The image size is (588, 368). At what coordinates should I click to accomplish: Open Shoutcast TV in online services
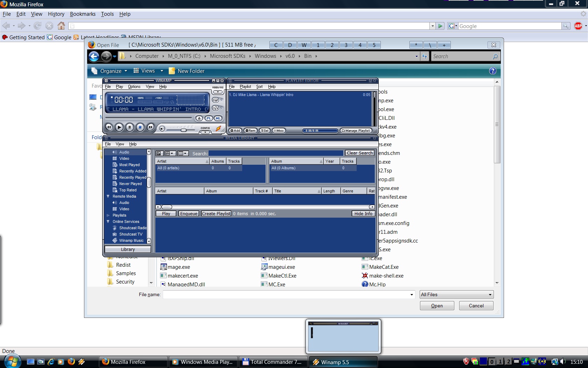pos(131,234)
